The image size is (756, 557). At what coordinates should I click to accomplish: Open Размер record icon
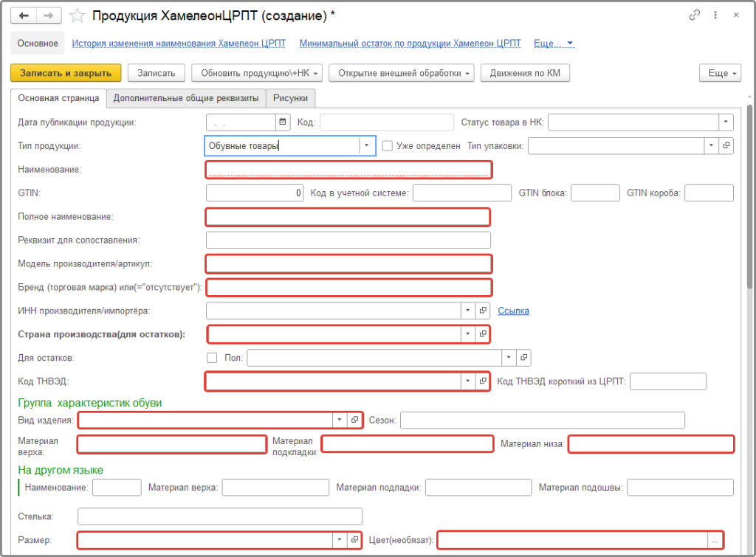[x=354, y=539]
